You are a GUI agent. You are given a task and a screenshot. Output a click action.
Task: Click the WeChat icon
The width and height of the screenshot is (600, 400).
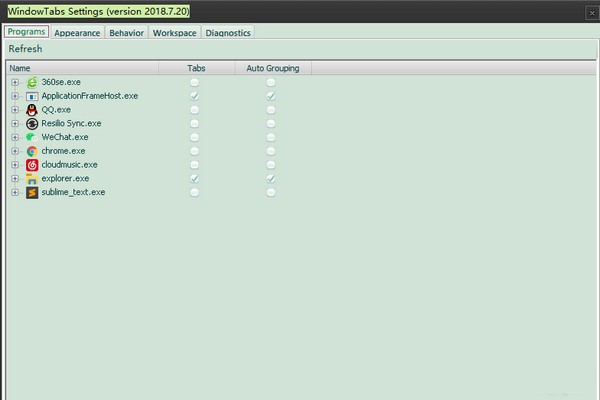point(31,137)
